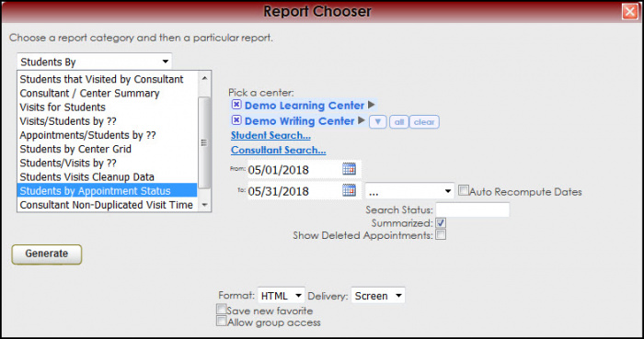Select Visits for Students report
The image size is (644, 339).
pos(107,107)
